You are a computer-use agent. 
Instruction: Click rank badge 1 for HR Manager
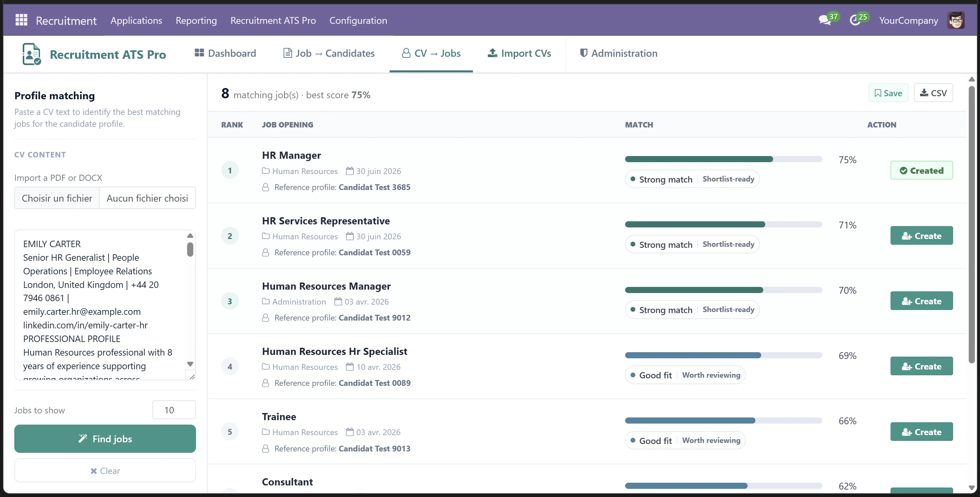tap(230, 171)
